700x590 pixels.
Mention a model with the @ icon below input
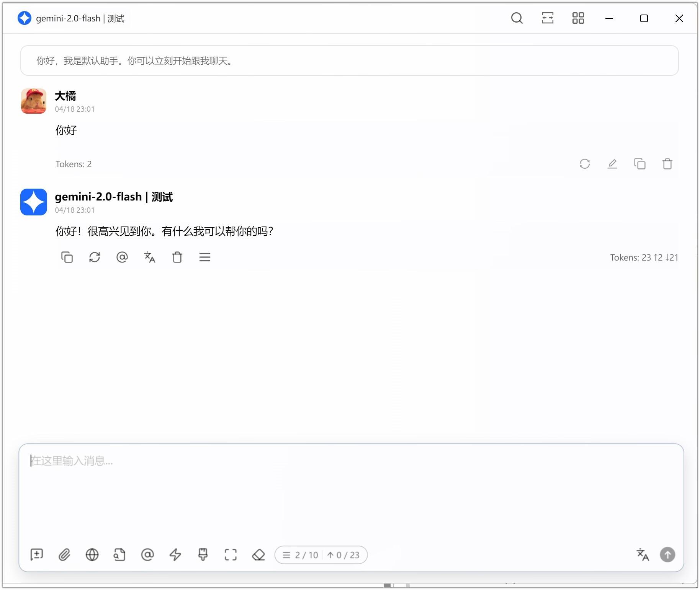(147, 554)
